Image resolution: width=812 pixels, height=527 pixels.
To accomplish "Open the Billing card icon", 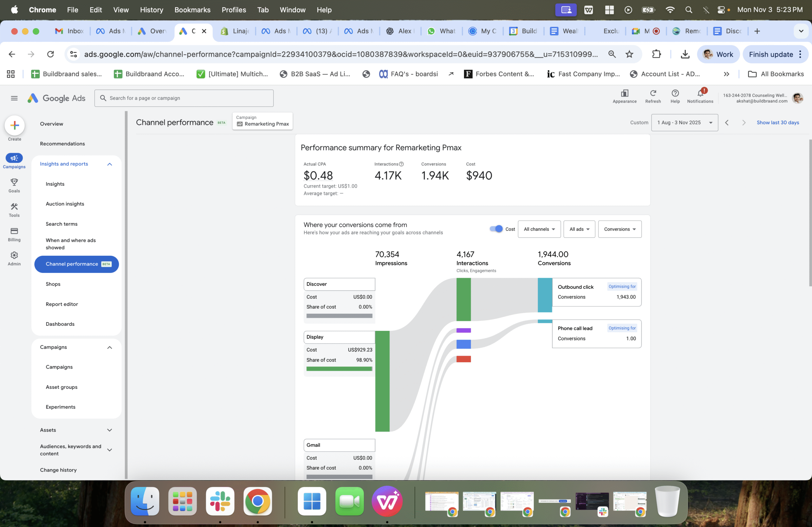I will point(14,231).
